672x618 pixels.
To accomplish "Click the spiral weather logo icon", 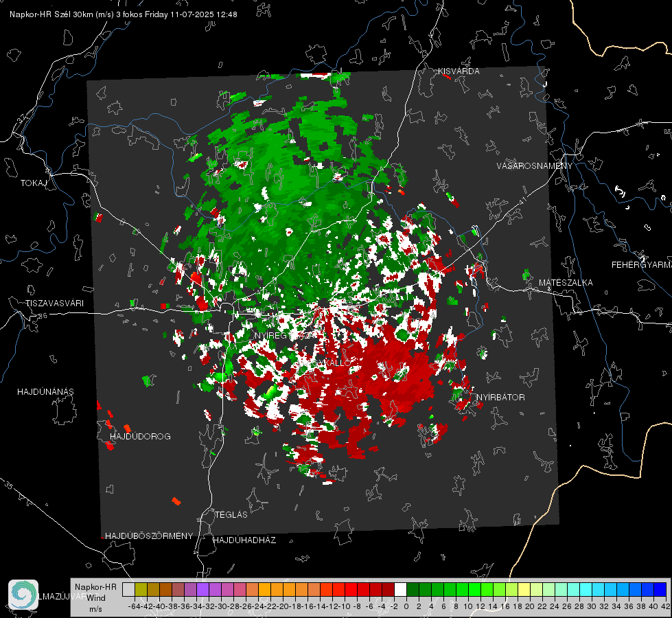I will (x=23, y=595).
